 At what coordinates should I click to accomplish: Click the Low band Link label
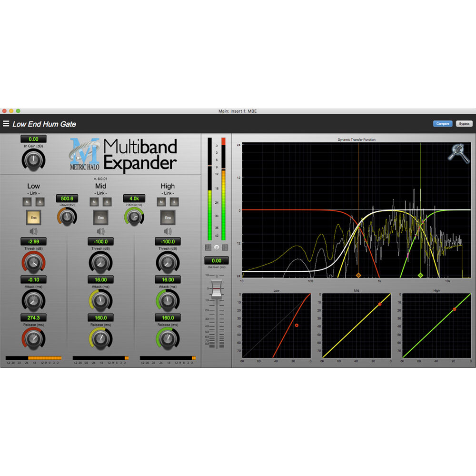pyautogui.click(x=33, y=193)
